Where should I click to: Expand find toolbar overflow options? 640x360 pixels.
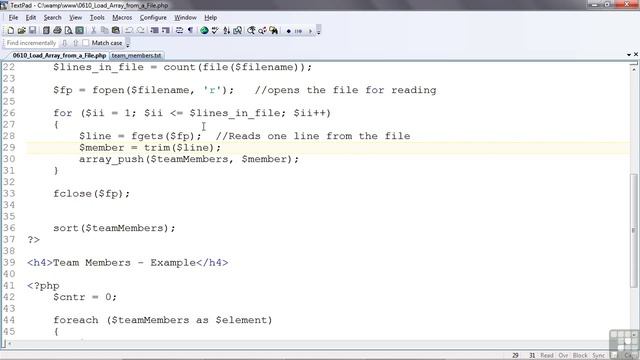pyautogui.click(x=128, y=43)
